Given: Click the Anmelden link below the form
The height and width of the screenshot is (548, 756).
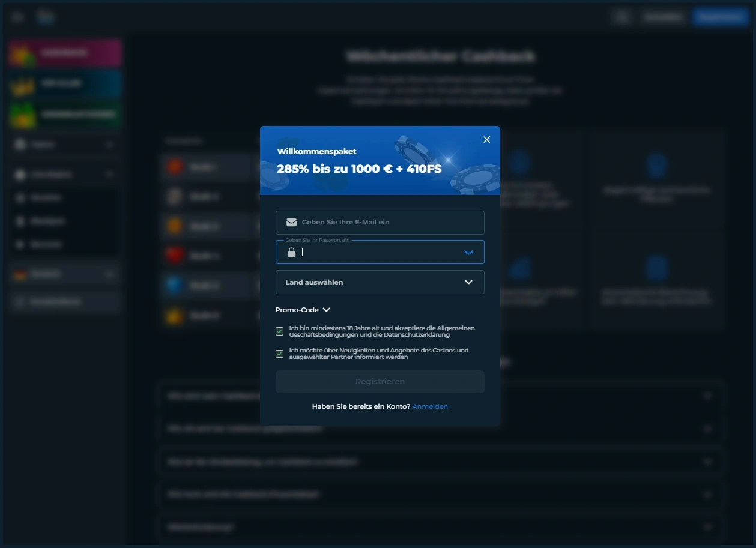Looking at the screenshot, I should click(x=430, y=406).
